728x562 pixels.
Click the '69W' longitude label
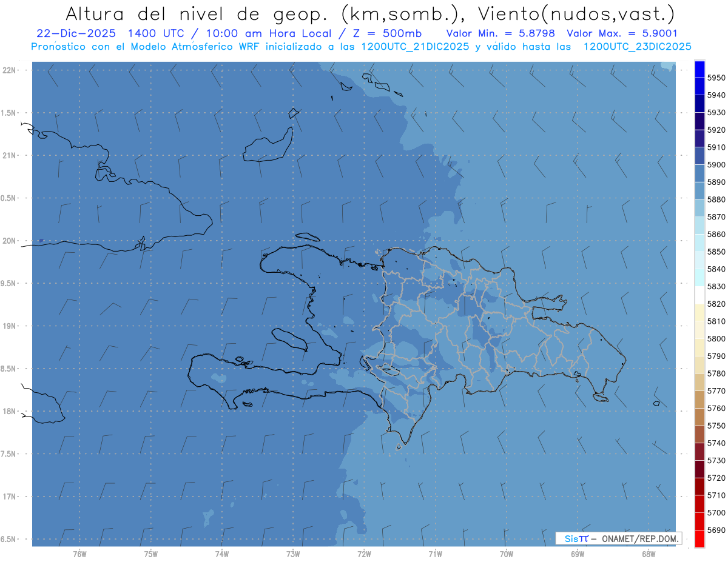pyautogui.click(x=578, y=554)
